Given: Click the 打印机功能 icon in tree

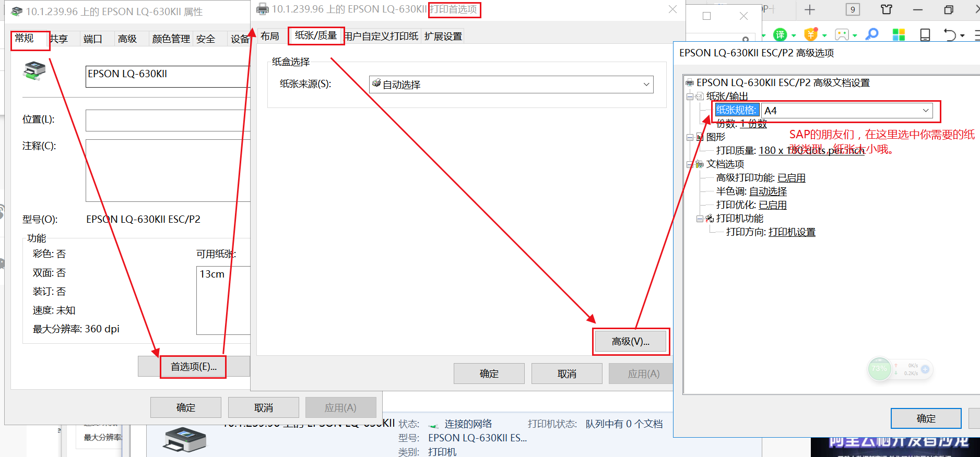Looking at the screenshot, I should pyautogui.click(x=710, y=219).
